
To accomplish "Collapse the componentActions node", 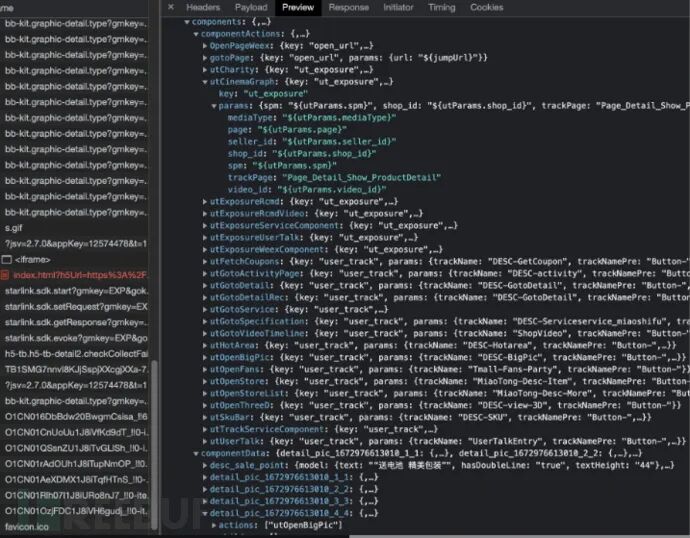I will 196,34.
